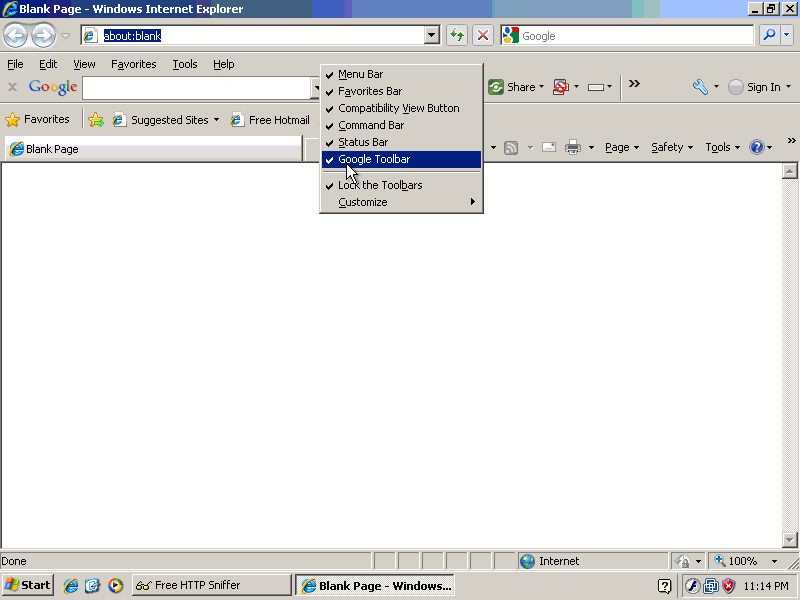Open the Safety dropdown in command bar
Viewport: 800px width, 600px height.
[671, 147]
